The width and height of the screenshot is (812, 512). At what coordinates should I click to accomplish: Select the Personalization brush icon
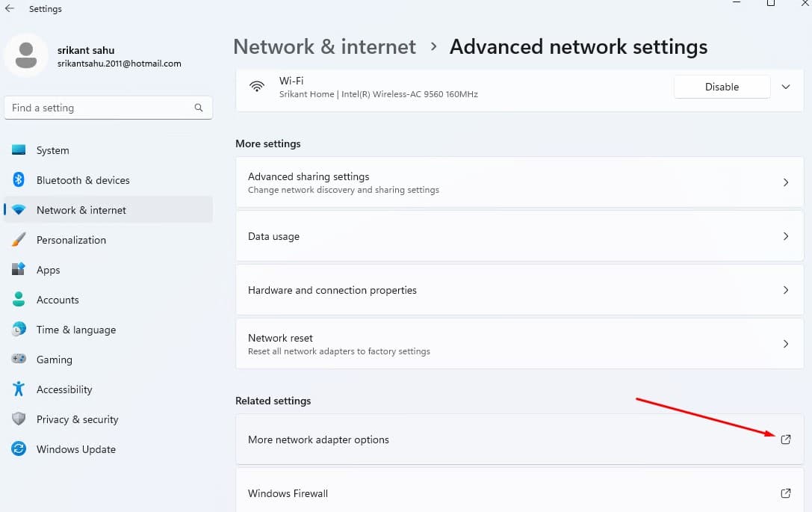19,239
